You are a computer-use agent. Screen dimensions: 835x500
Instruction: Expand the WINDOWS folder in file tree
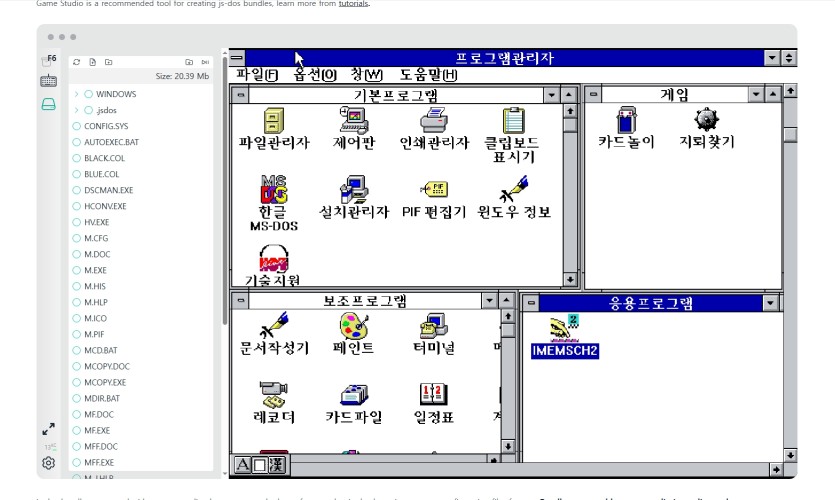click(76, 94)
